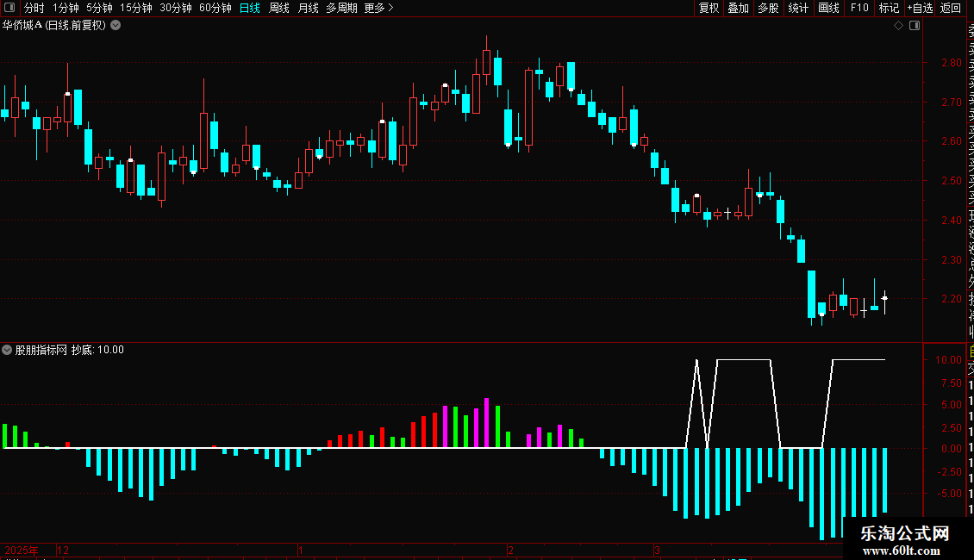
Task: Select the 日线 daily tab
Action: (250, 8)
